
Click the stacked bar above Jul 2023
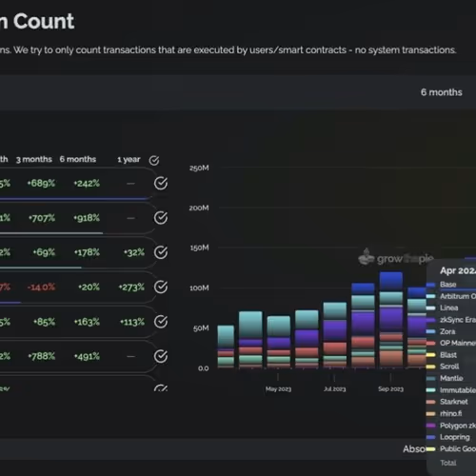click(x=335, y=335)
